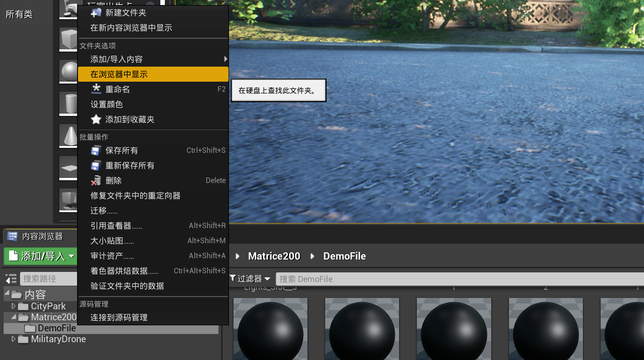Choose 重命名 from the context menu

(153, 89)
